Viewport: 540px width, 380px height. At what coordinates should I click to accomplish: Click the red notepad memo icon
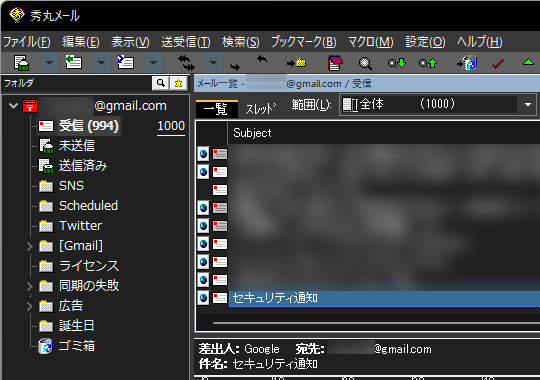click(x=335, y=63)
